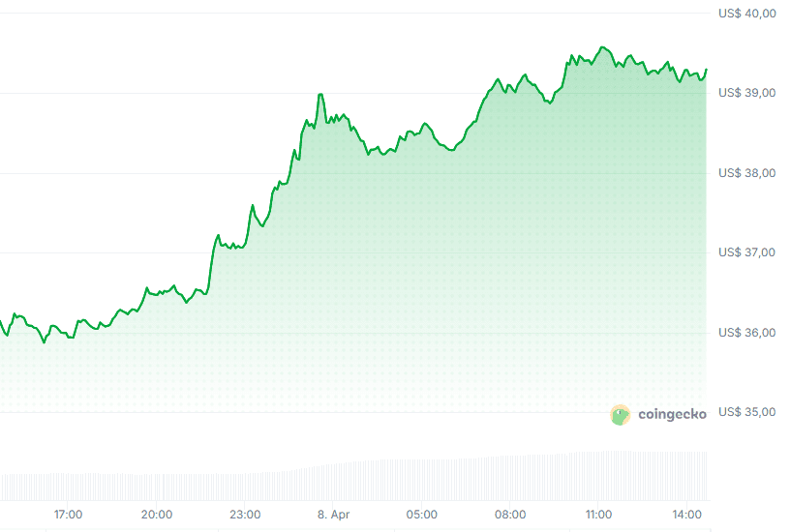
Task: Select the 20:00 time axis label
Action: pyautogui.click(x=157, y=515)
